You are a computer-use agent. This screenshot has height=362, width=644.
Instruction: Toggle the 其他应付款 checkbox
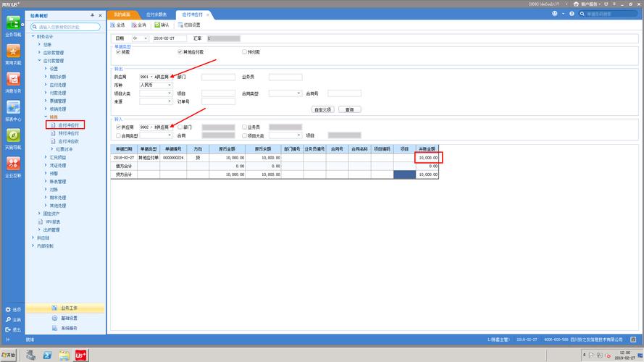pos(180,52)
